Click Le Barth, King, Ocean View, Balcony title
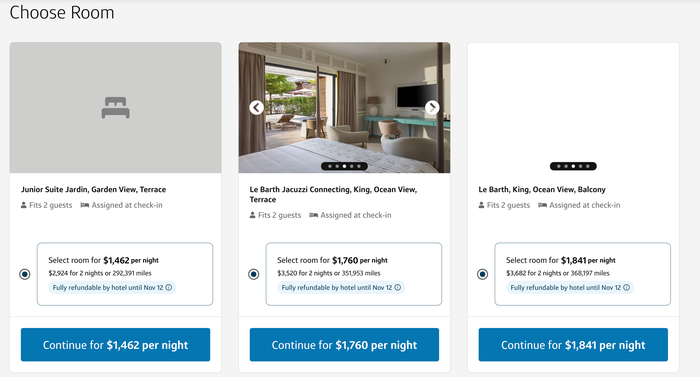The image size is (700, 377). click(x=542, y=189)
